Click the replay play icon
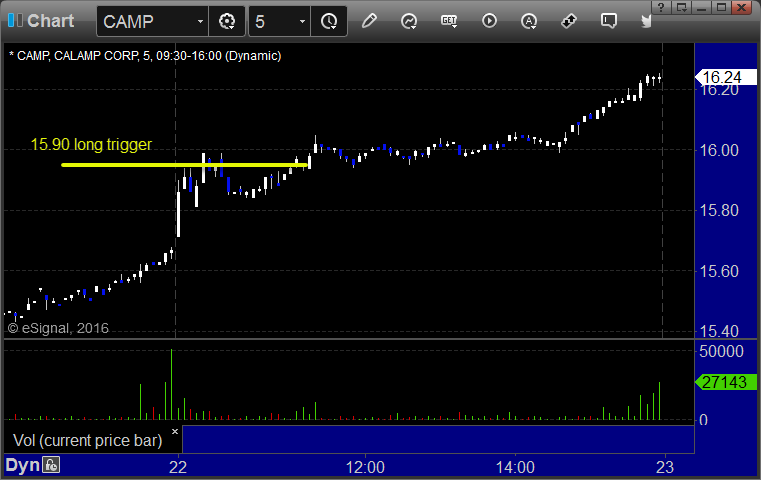Screen dimensions: 761x480 [489, 21]
